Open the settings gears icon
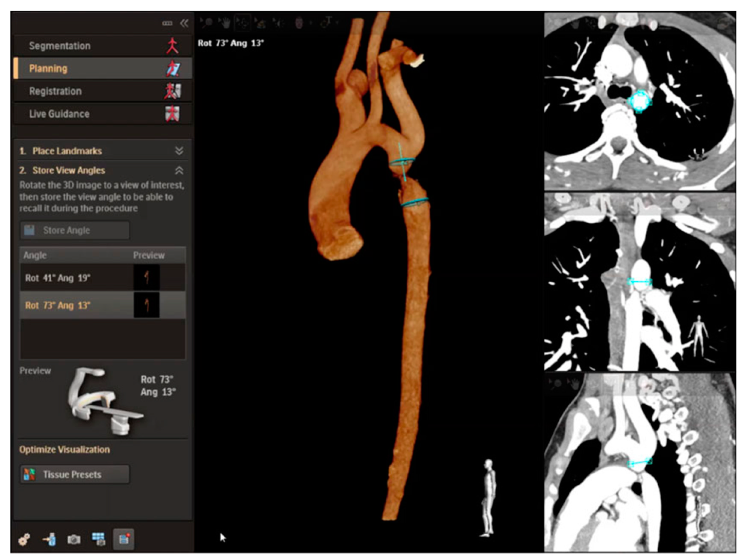The width and height of the screenshot is (743, 560). (x=24, y=539)
